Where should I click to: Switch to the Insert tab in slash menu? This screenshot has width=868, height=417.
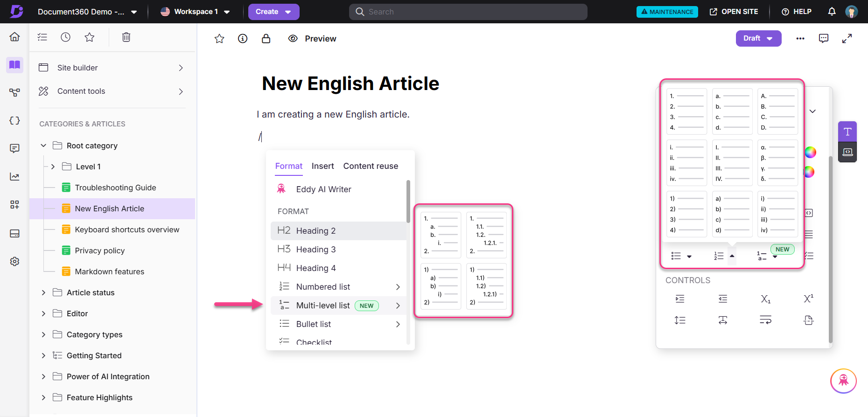click(322, 166)
